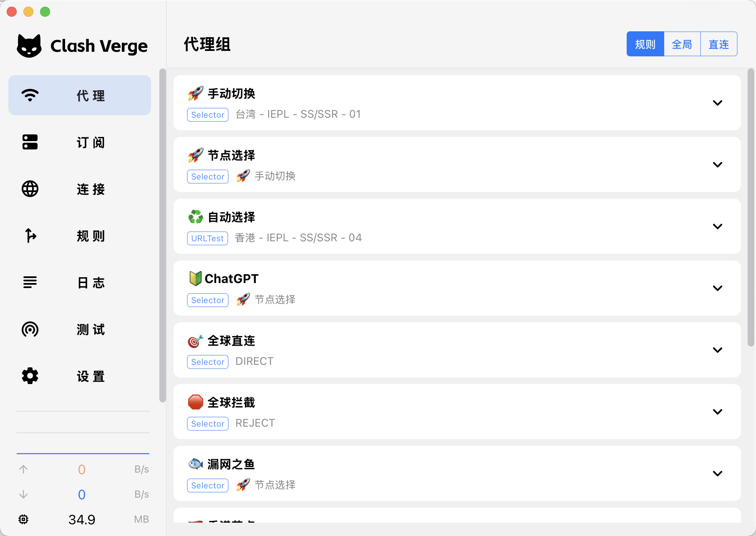Switch proxy mode to 规则

click(x=645, y=44)
